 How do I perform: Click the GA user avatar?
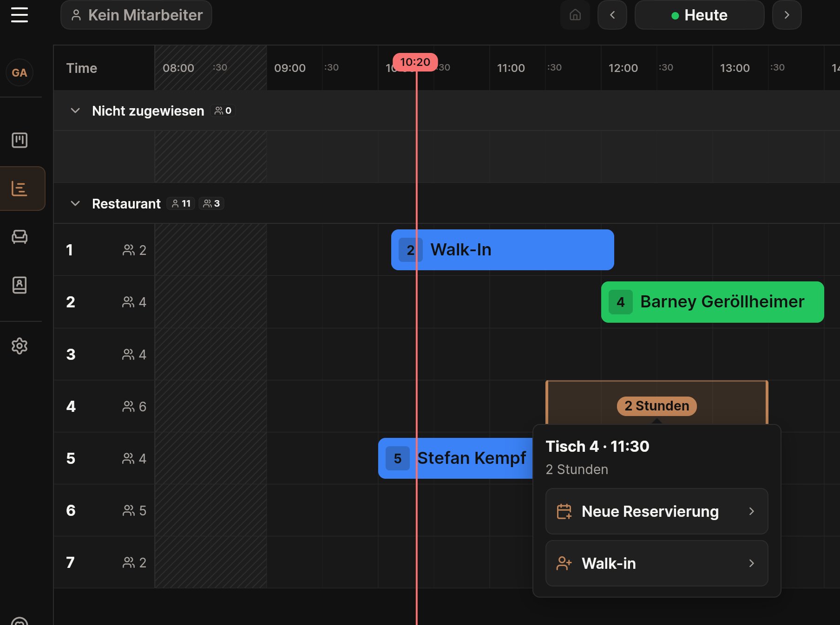[x=20, y=72]
